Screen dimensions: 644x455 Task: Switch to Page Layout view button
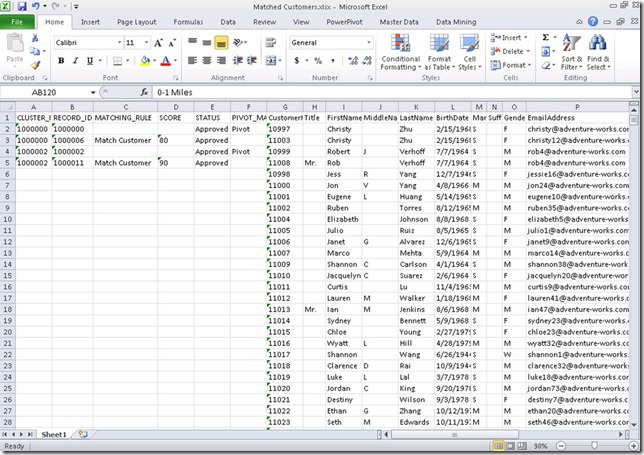click(510, 446)
